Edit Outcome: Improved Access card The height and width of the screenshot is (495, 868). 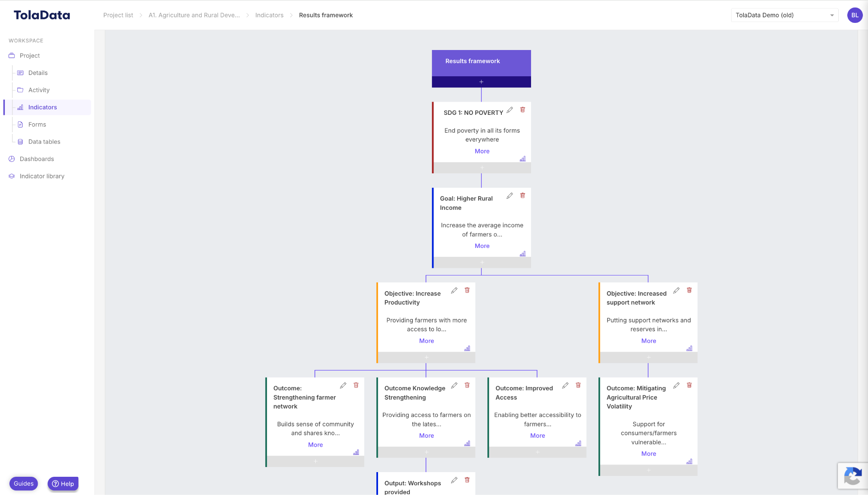(565, 385)
